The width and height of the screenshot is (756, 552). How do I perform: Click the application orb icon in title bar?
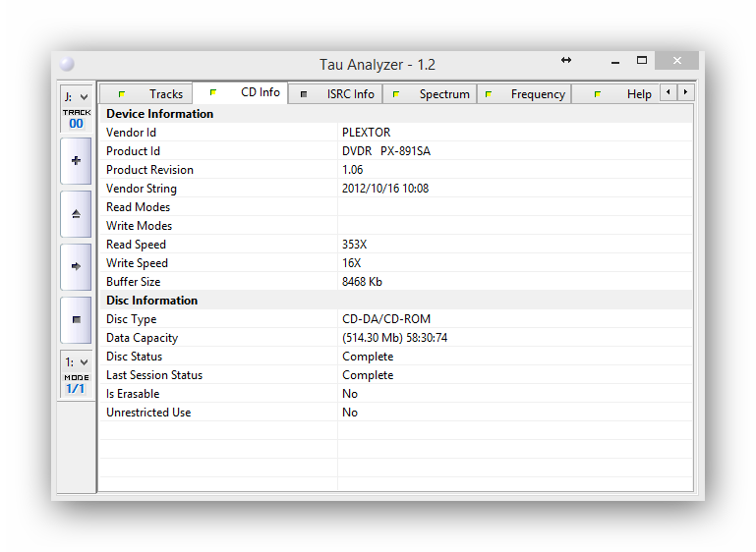(x=67, y=64)
